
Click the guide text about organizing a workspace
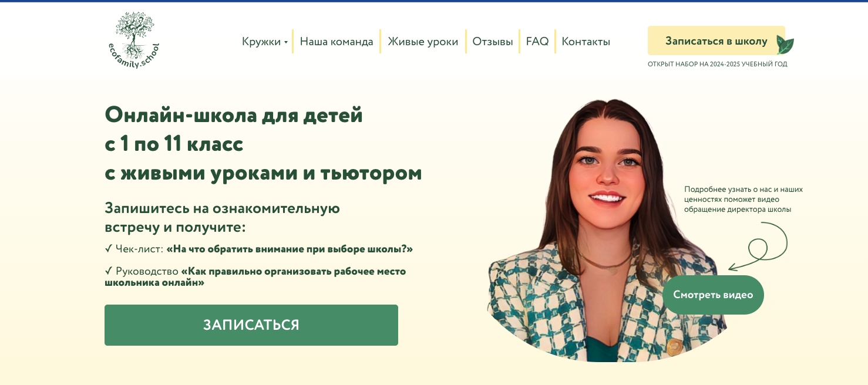tap(255, 276)
